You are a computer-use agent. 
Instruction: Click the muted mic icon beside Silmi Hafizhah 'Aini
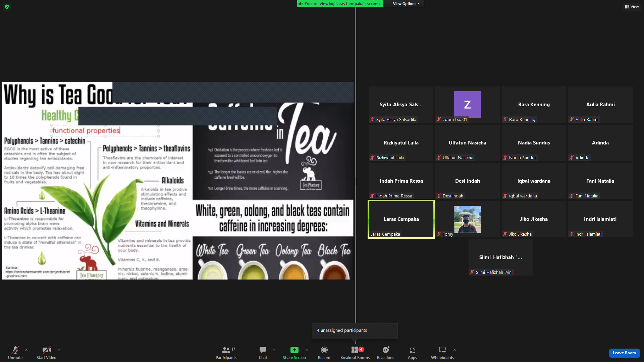coord(472,272)
